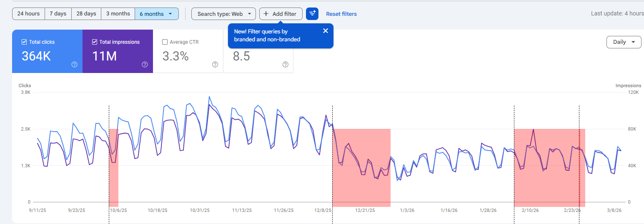644x224 pixels.
Task: Click Average position help icon
Action: pyautogui.click(x=286, y=64)
